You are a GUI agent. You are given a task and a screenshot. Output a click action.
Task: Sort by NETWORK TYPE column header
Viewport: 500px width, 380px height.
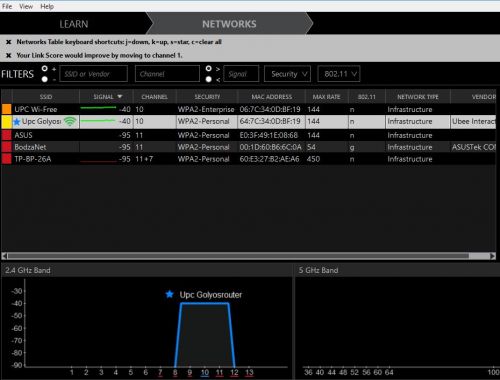tap(418, 97)
